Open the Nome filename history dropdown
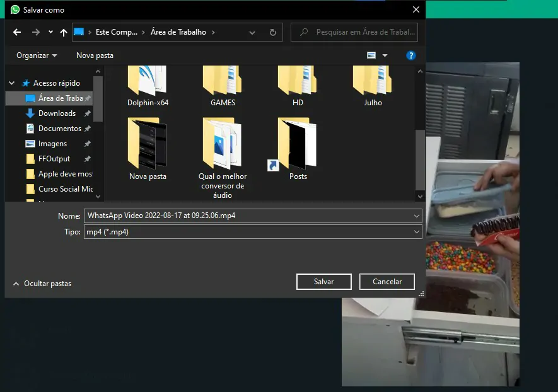 416,216
